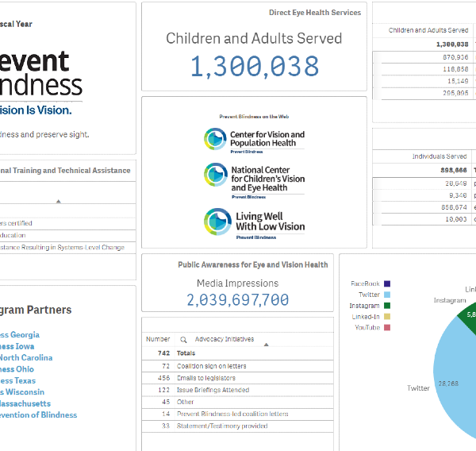Click the Twitter label beside the pie chart
Viewport: 476px width, 451px height.
tap(418, 388)
